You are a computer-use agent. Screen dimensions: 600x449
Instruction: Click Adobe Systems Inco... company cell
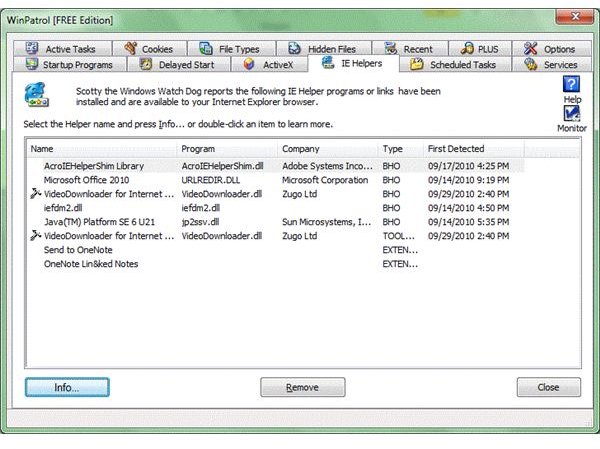pos(327,166)
